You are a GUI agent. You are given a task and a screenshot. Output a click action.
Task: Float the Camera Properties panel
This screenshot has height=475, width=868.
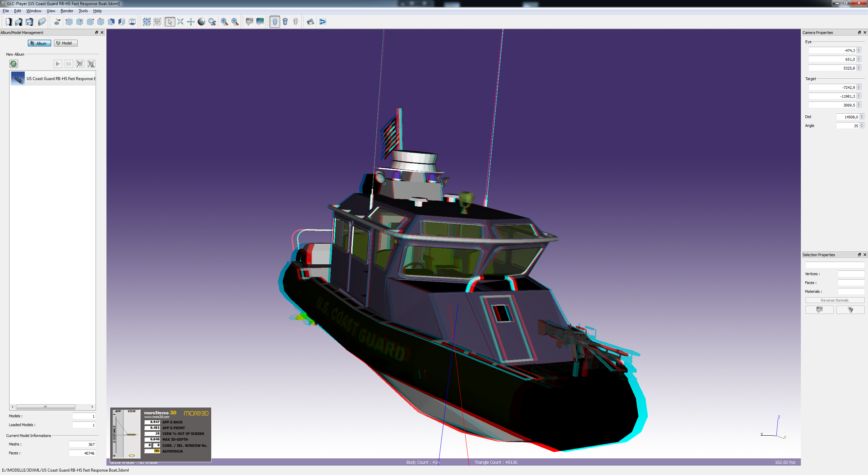point(860,33)
